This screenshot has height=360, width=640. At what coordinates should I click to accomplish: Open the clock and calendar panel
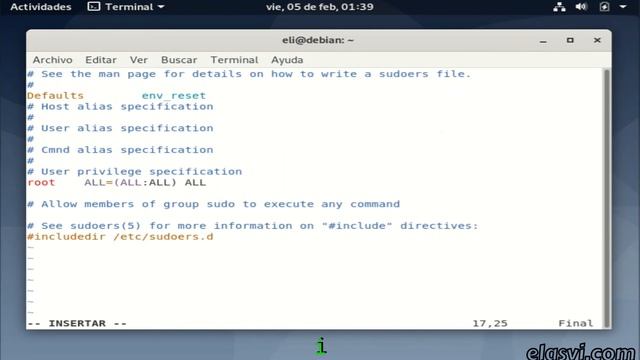(320, 7)
